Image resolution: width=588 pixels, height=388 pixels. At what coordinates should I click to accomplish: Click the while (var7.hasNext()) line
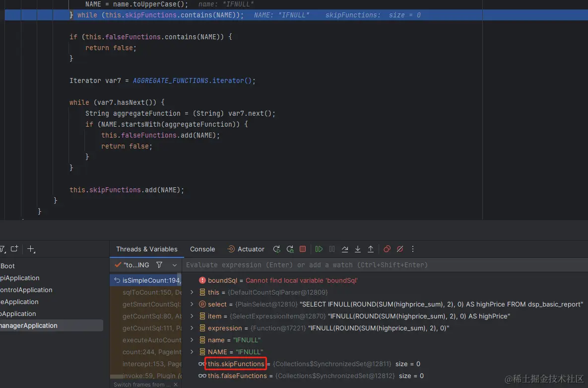[x=117, y=102]
